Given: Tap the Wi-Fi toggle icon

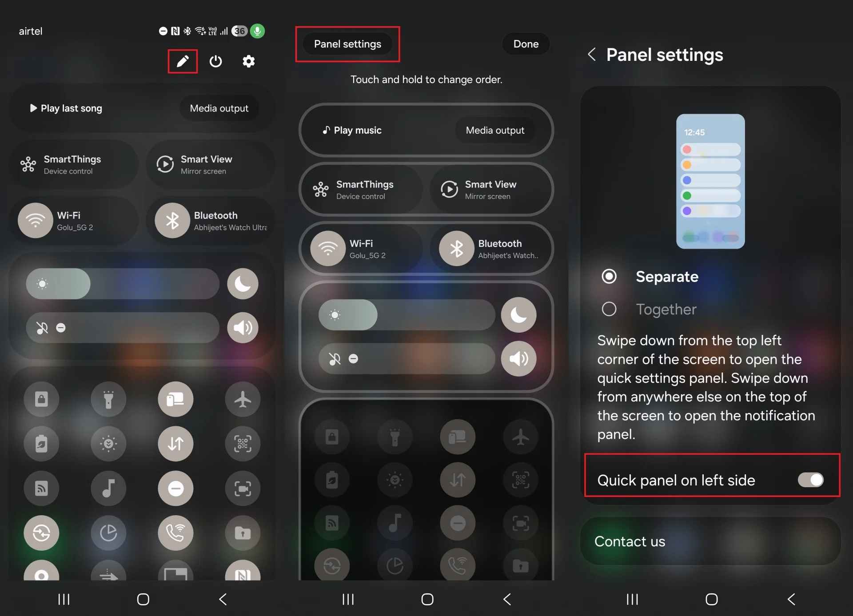Looking at the screenshot, I should [35, 221].
